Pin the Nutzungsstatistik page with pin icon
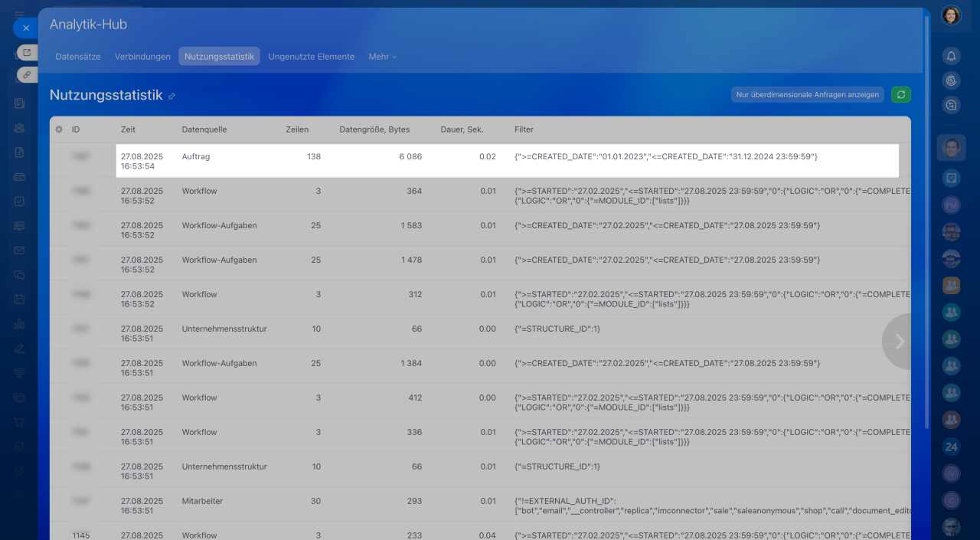Viewport: 980px width, 540px height. pos(171,97)
